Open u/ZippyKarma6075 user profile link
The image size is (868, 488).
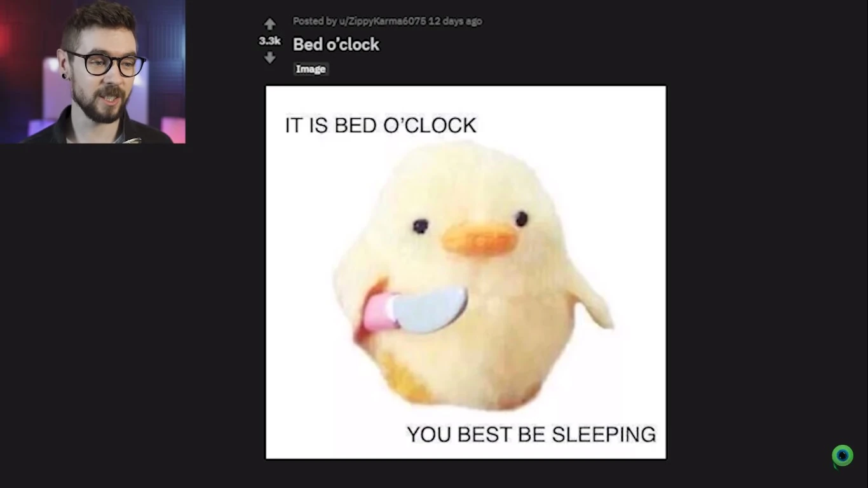click(x=383, y=21)
